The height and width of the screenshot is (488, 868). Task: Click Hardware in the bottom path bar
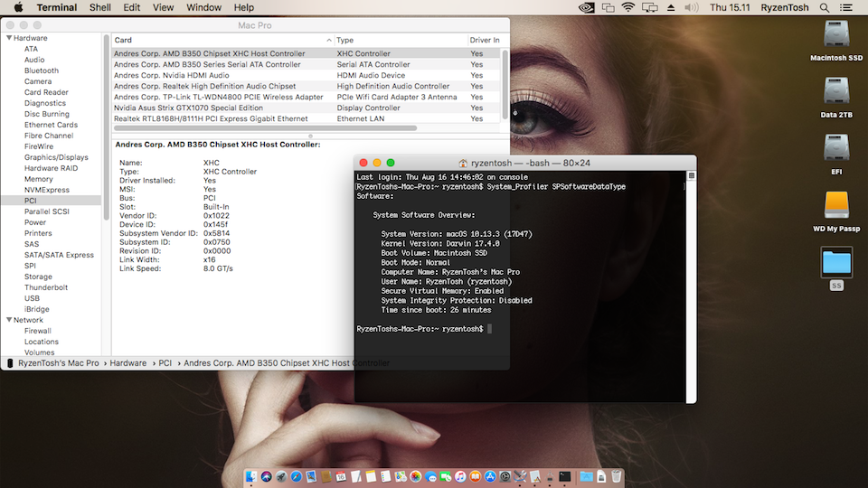[127, 363]
